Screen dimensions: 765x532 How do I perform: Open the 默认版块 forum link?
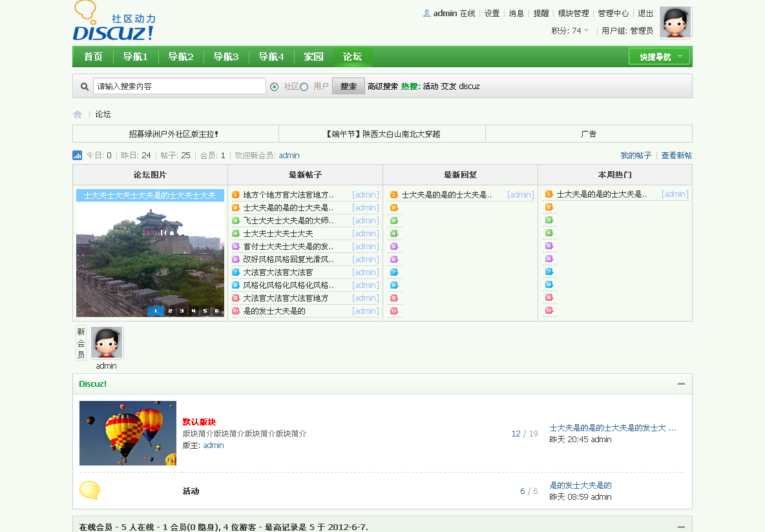tap(199, 422)
